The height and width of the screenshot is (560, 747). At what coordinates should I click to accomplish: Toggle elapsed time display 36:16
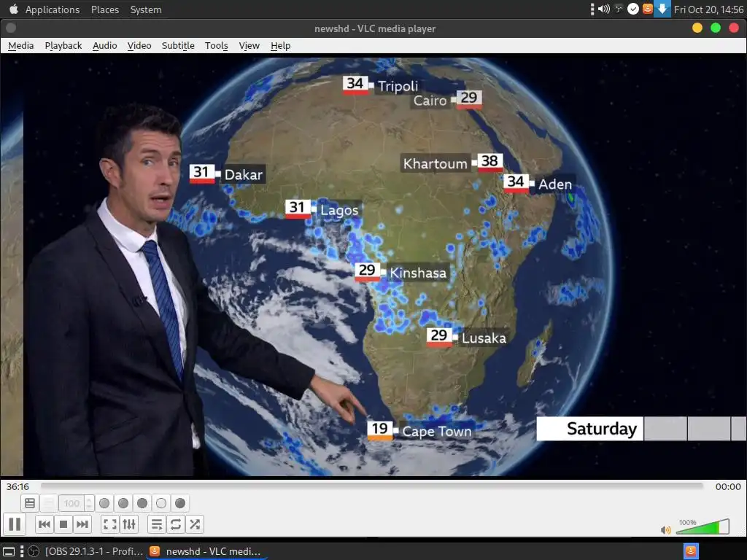coord(18,486)
